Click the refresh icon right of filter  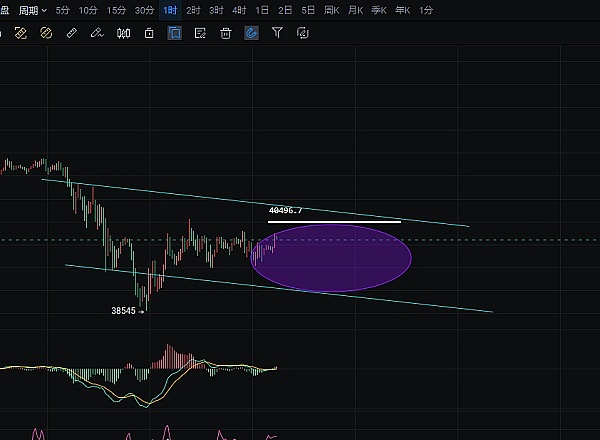303,33
